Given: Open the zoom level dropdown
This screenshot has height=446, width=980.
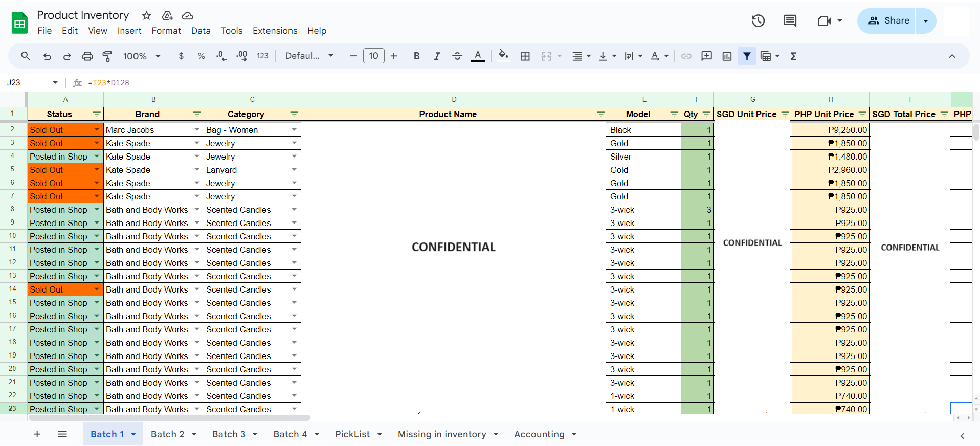Looking at the screenshot, I should pyautogui.click(x=142, y=56).
